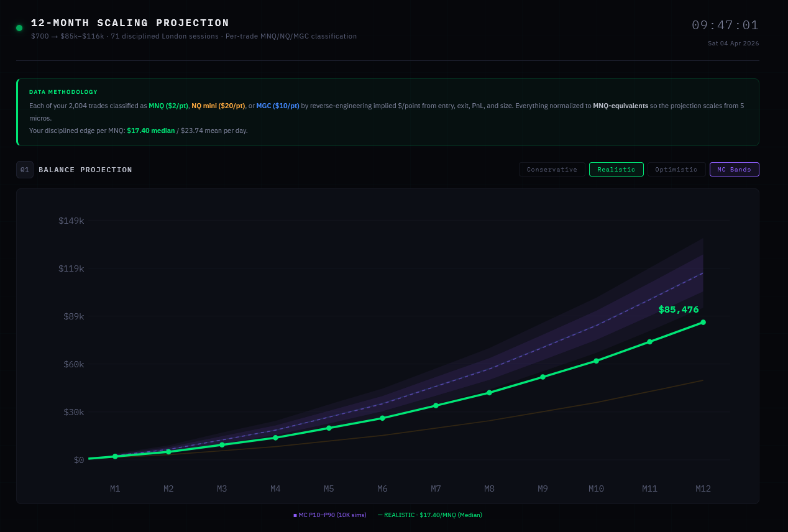788x532 pixels.
Task: Hide the MC Bands overlay
Action: click(734, 170)
